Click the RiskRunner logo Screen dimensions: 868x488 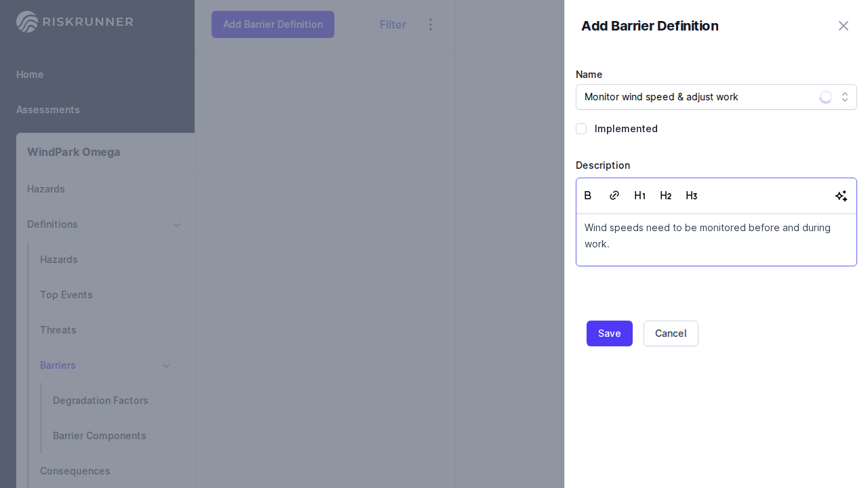tap(75, 22)
